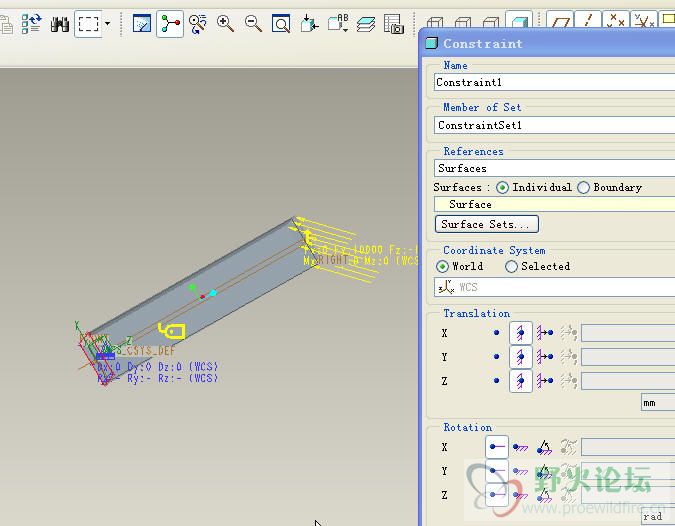The height and width of the screenshot is (526, 675).
Task: Set Translation Z to Fixed
Action: (x=520, y=381)
